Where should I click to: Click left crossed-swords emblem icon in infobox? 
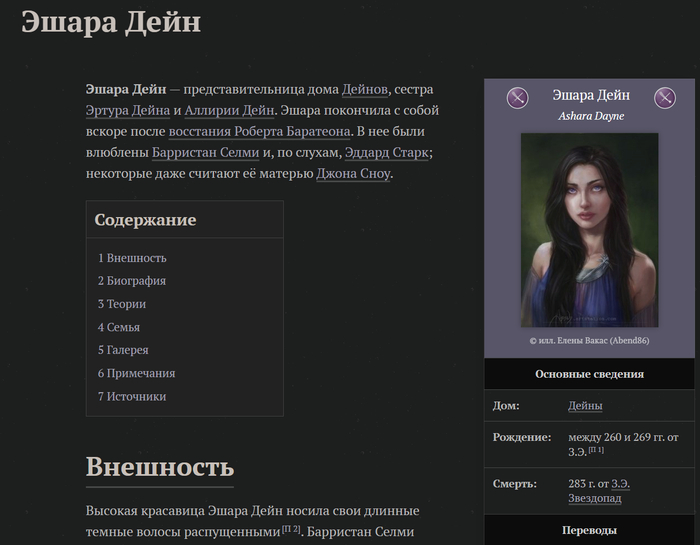pyautogui.click(x=517, y=98)
